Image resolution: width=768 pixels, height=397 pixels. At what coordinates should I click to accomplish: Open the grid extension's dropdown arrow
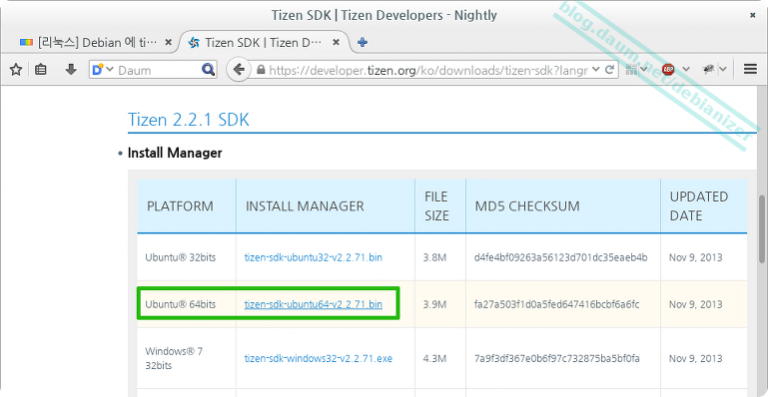(643, 70)
